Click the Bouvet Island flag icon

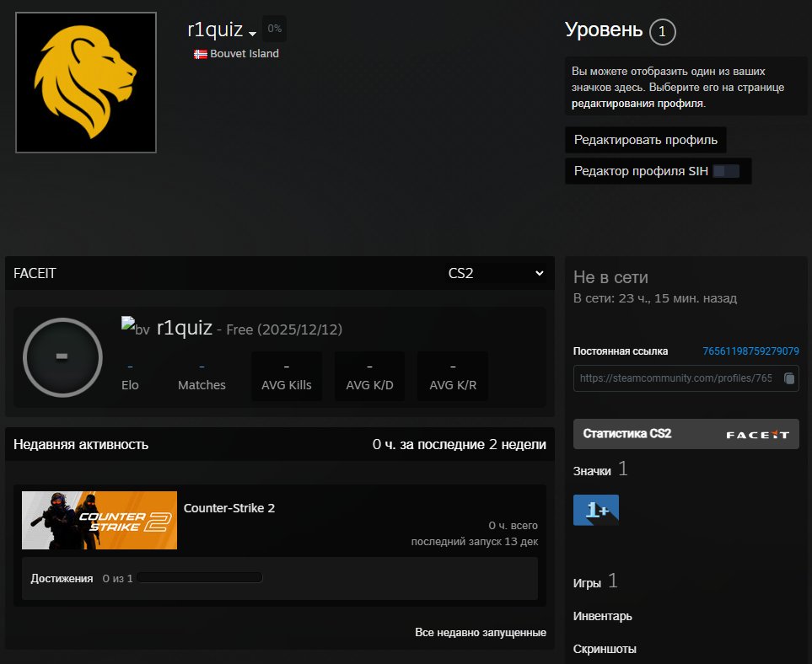coord(200,53)
